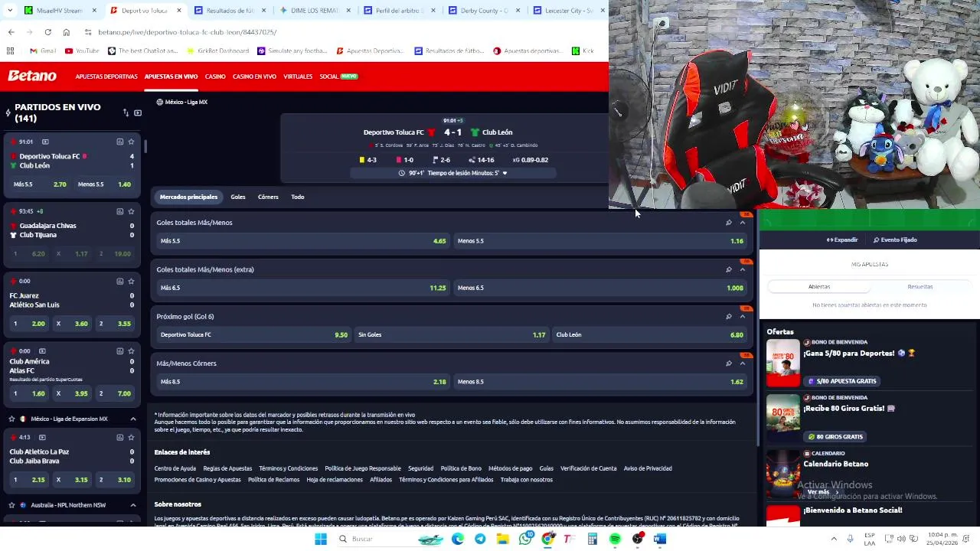The image size is (980, 551).
Task: Pin the Próximo gol market
Action: pyautogui.click(x=728, y=317)
